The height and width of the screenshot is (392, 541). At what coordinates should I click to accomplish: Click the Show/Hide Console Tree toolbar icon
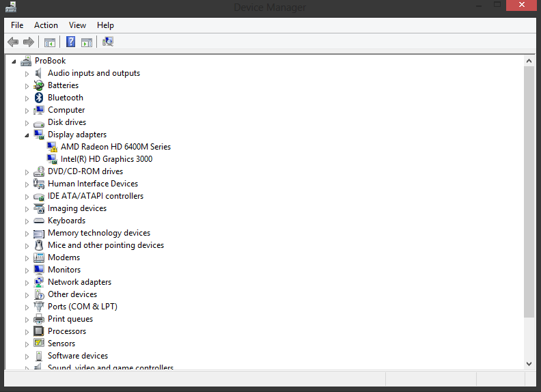click(50, 42)
